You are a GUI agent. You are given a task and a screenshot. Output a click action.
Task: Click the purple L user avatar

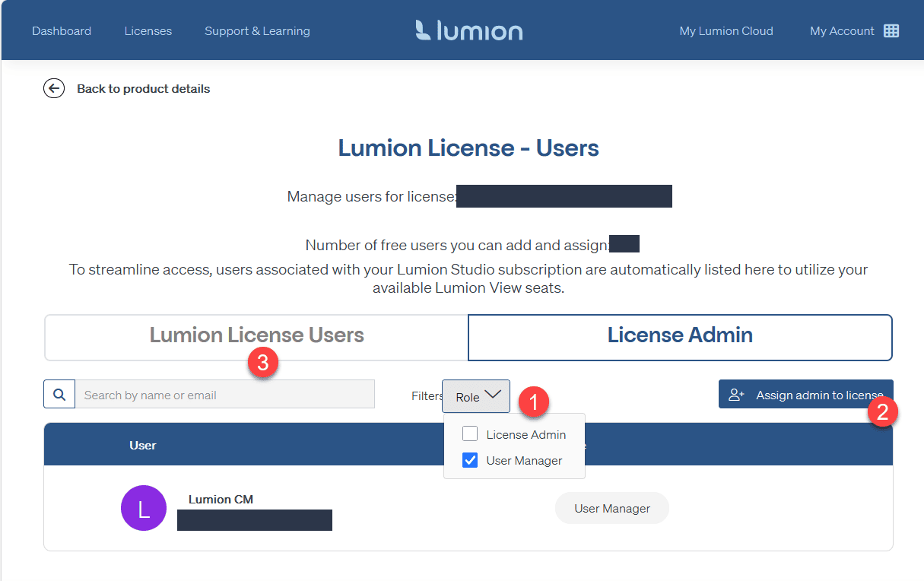[144, 508]
